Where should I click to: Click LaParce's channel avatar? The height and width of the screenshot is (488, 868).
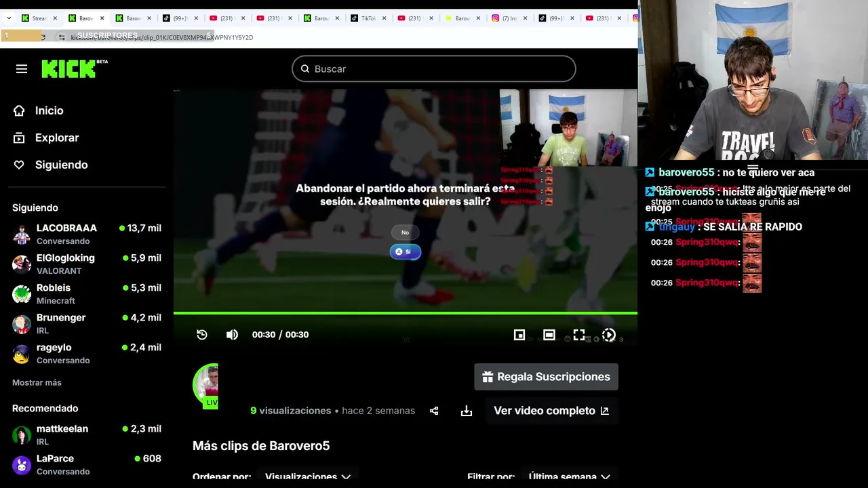(x=22, y=465)
